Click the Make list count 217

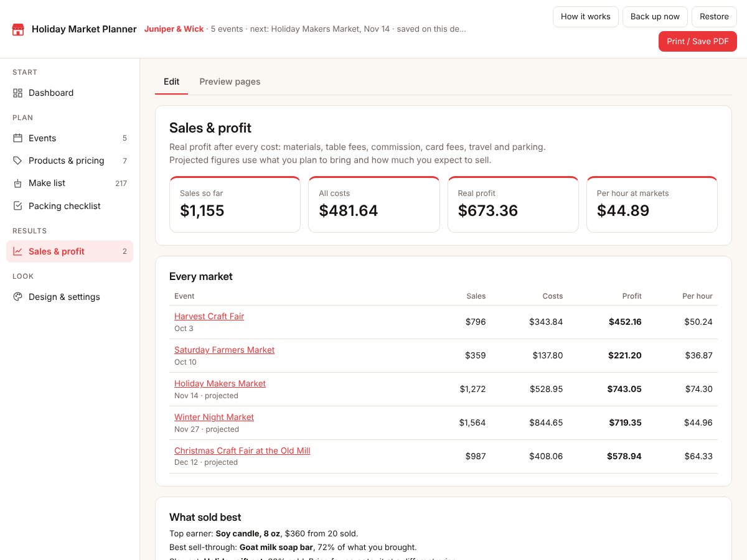[121, 183]
